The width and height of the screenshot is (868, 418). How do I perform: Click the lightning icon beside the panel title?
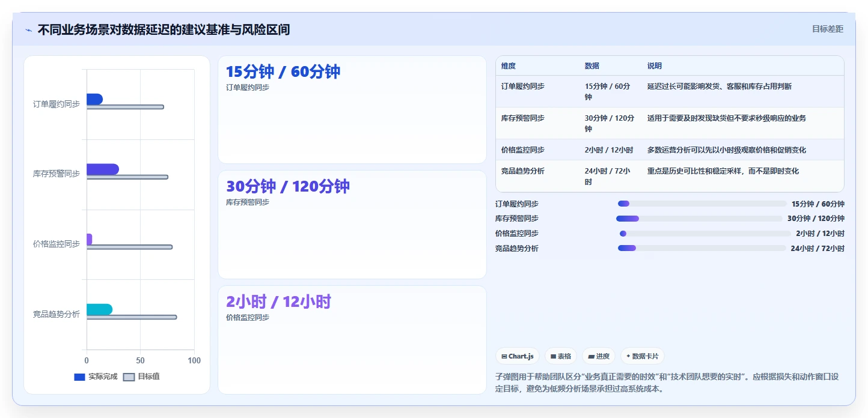point(28,29)
